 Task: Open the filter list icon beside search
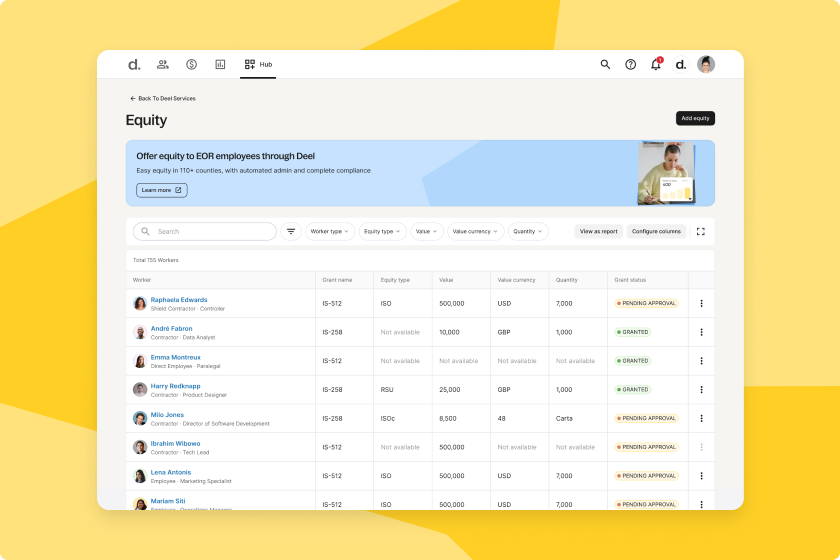pos(291,232)
